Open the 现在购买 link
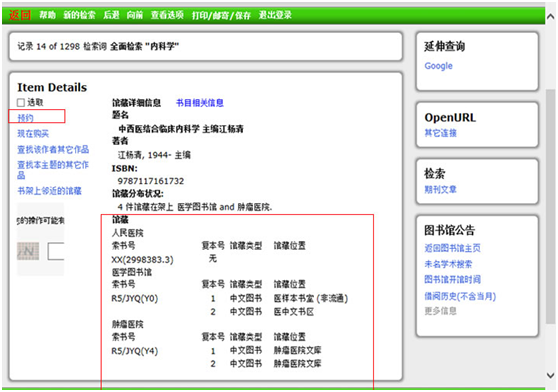The image size is (558, 392). click(33, 133)
